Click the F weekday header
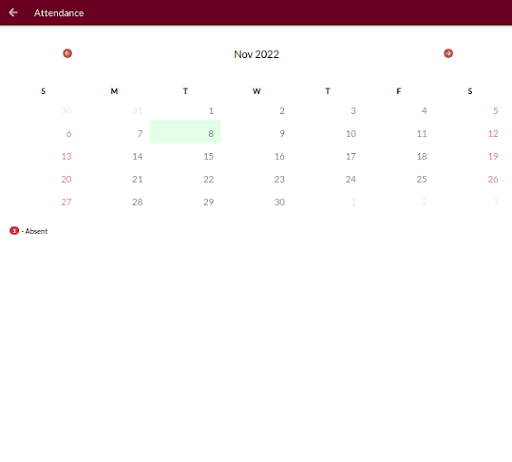Viewport: 512px width, 462px height. click(x=399, y=91)
